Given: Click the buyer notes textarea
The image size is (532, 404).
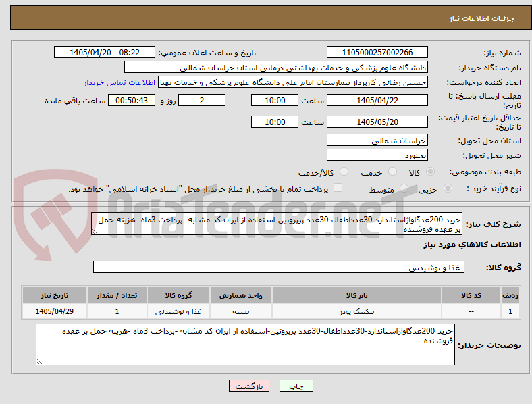Looking at the screenshot, I should pos(245,345).
